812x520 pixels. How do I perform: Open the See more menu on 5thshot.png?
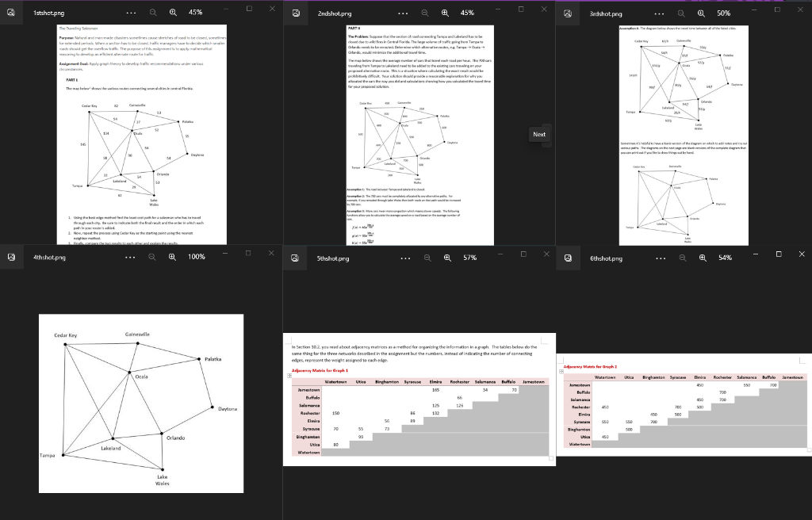(x=404, y=258)
